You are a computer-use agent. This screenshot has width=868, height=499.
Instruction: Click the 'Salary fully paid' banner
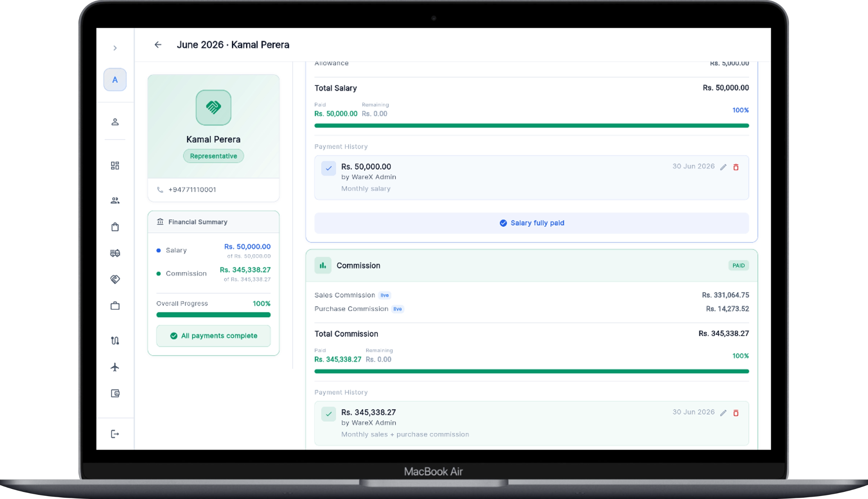point(531,223)
